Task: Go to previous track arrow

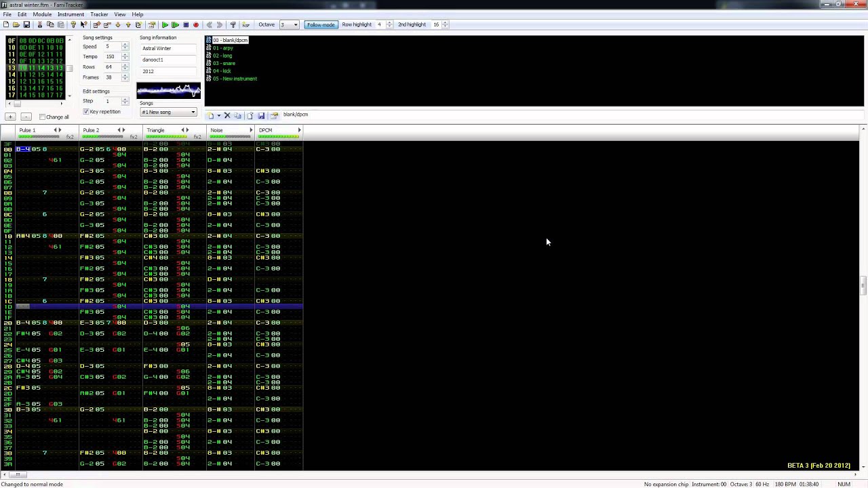Action: pos(209,24)
